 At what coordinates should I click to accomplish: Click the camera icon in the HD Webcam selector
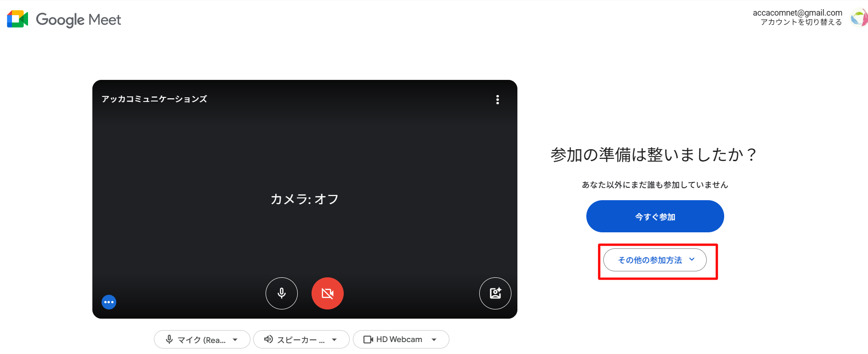[368, 339]
